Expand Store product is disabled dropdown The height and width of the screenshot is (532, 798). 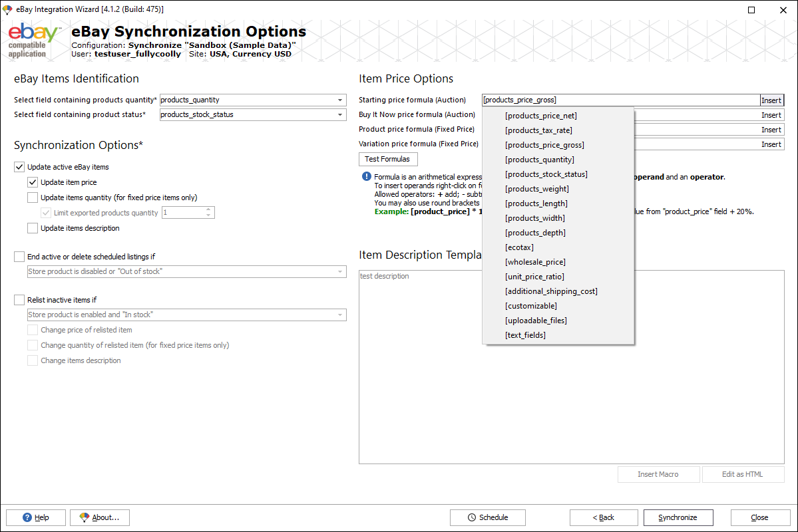click(340, 271)
